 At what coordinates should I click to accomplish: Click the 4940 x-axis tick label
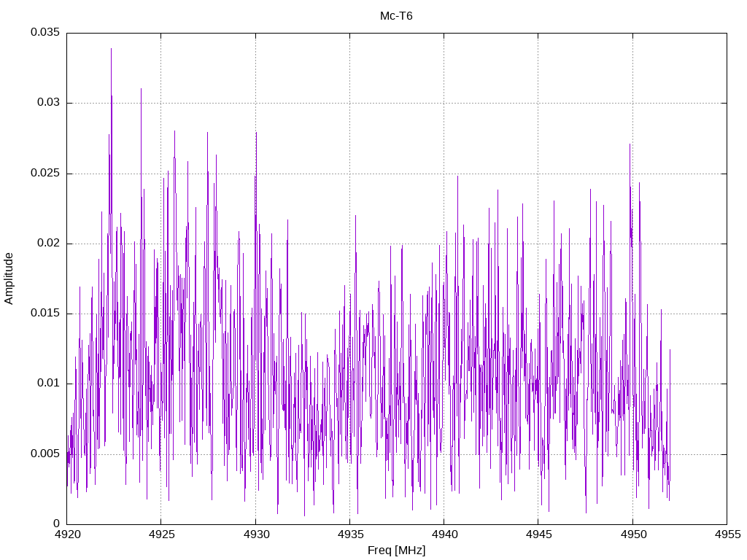click(x=444, y=534)
